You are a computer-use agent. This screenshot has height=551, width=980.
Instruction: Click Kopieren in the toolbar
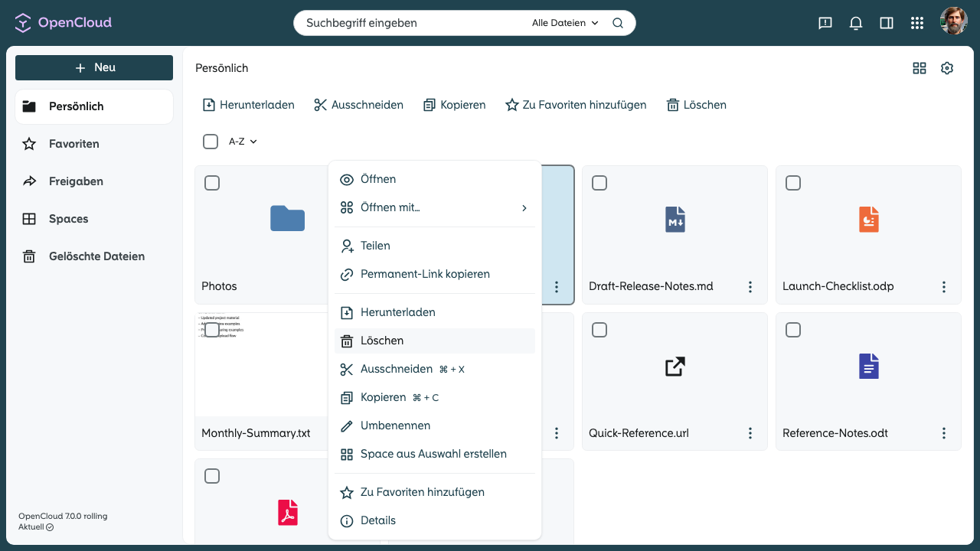pos(454,105)
